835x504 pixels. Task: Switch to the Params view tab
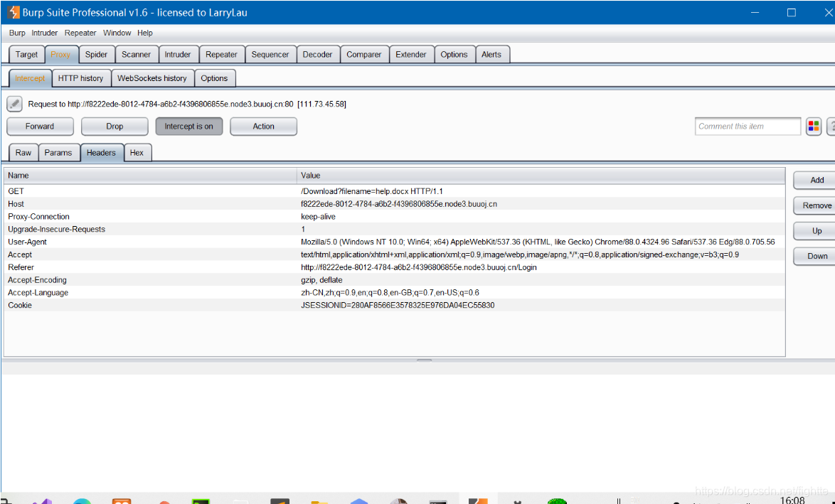click(x=58, y=153)
